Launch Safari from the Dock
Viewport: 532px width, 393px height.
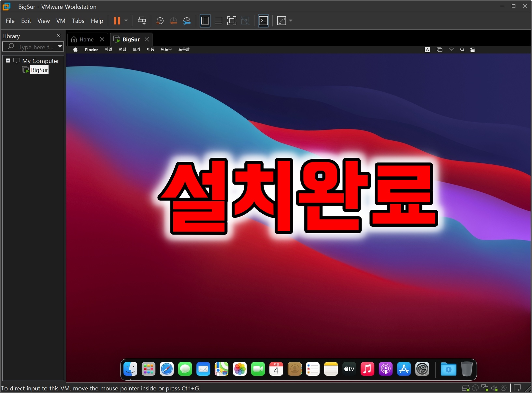coord(167,369)
